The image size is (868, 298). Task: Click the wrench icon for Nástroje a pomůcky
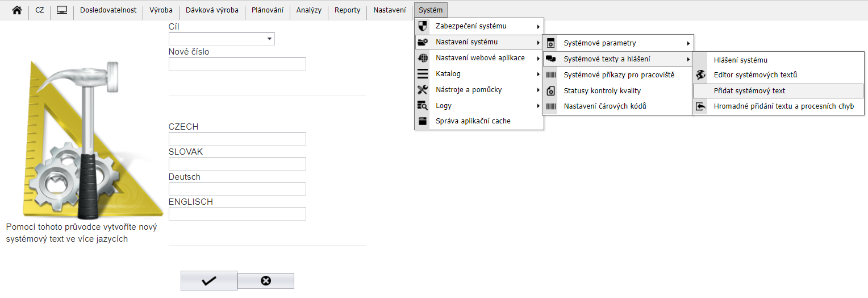click(422, 90)
